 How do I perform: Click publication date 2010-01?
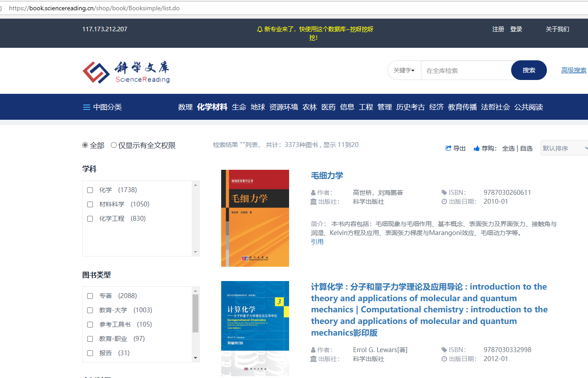pos(496,202)
